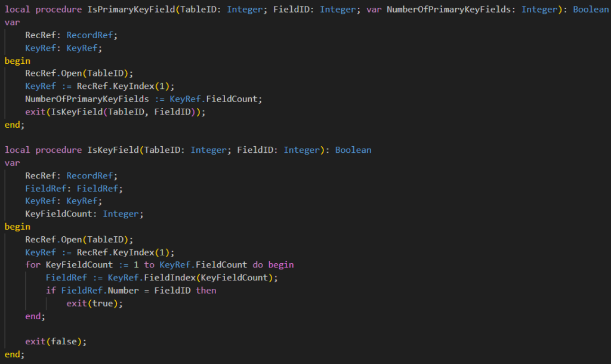Click the KeyFieldCount Integer variable declaration
The image size is (611, 364).
pos(84,214)
